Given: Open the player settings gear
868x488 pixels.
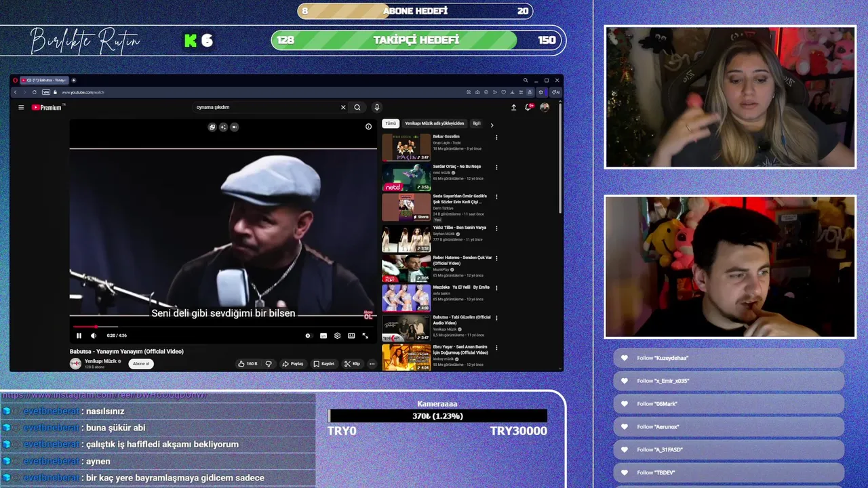Looking at the screenshot, I should 337,335.
